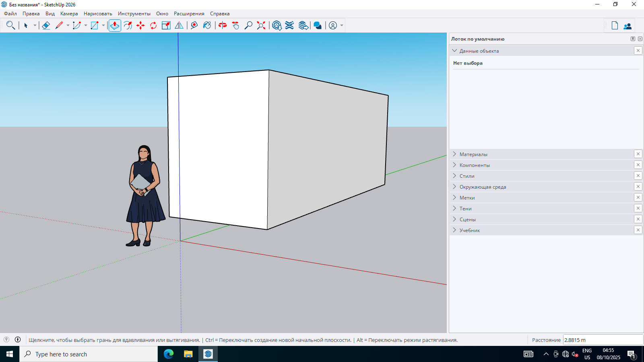Select the Scale tool
Viewport: 644px width, 362px height.
point(166,25)
